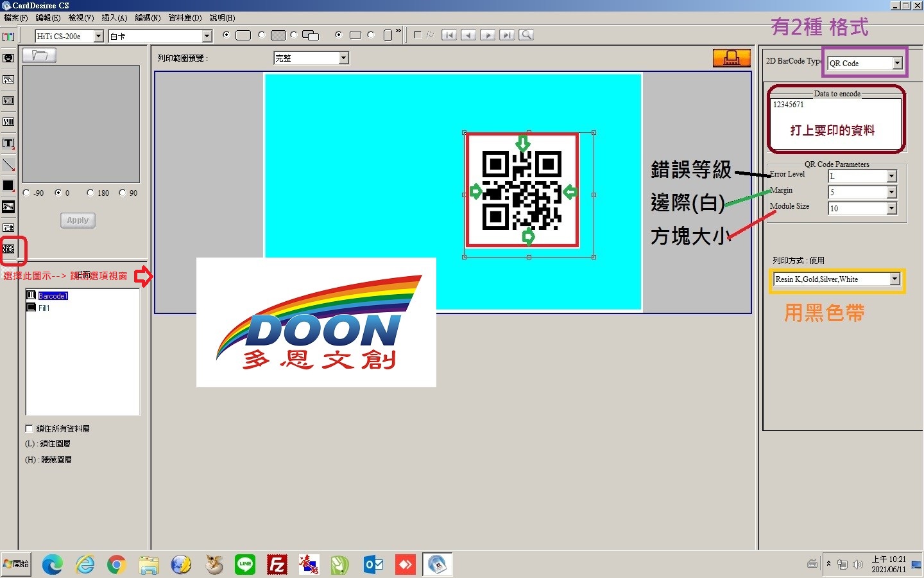This screenshot has width=924, height=578.
Task: Select the filled shape tool
Action: [x=8, y=186]
